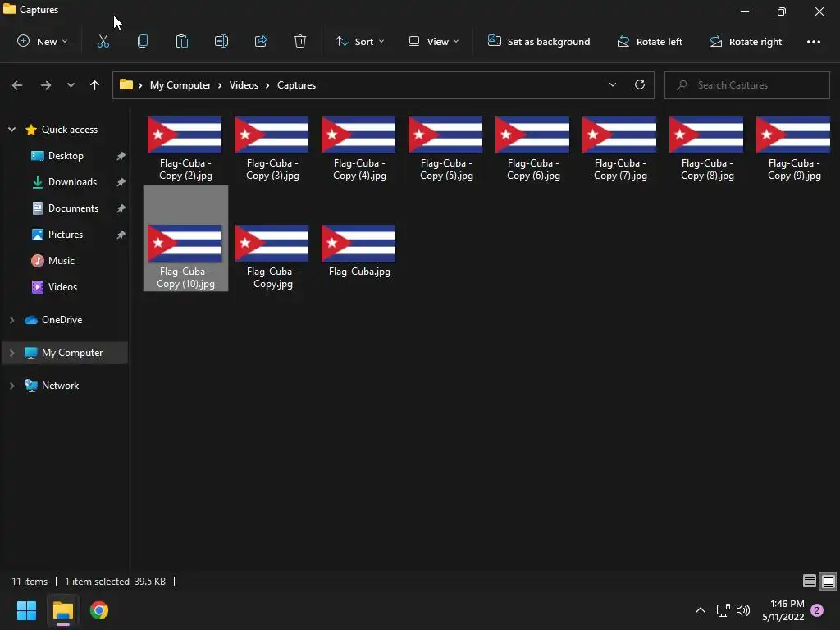
Task: Click Rotate left button
Action: click(650, 41)
